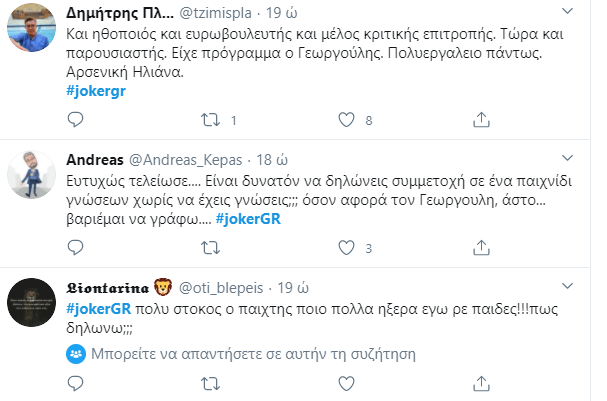The width and height of the screenshot is (607, 401).
Task: Open more options chevron on Andreas's tweet
Action: coord(567,158)
